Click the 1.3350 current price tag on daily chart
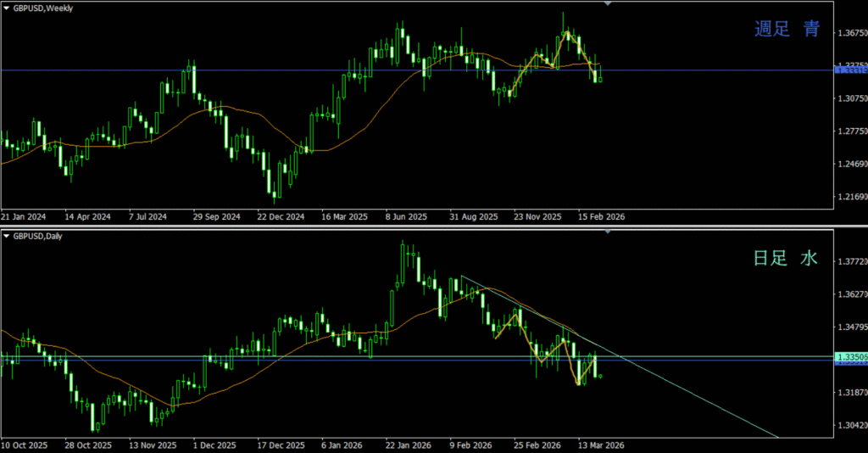 point(851,357)
